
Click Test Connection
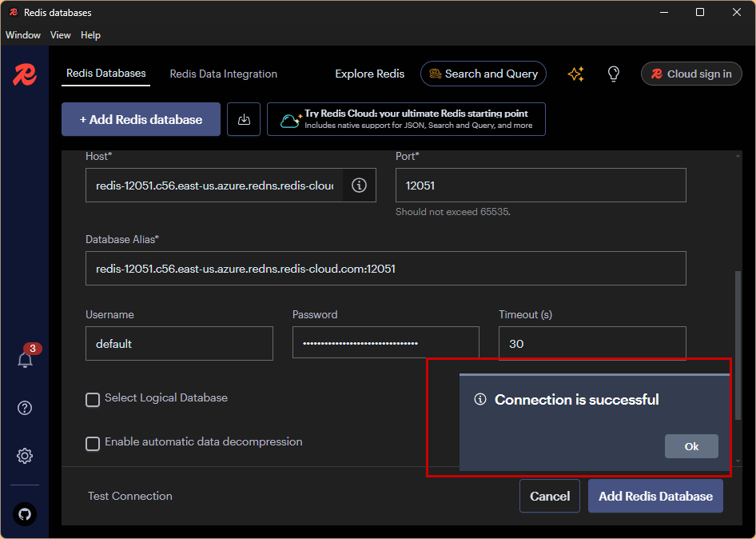130,496
